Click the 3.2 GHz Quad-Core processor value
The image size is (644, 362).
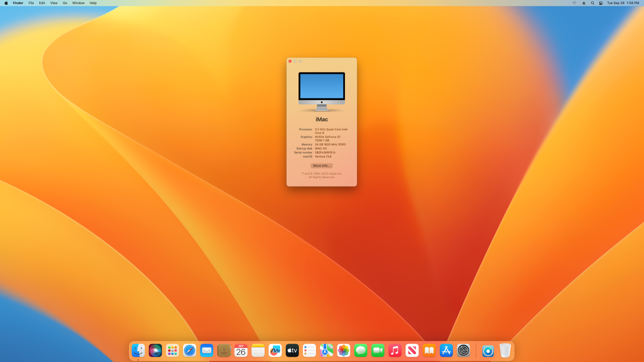tap(331, 131)
